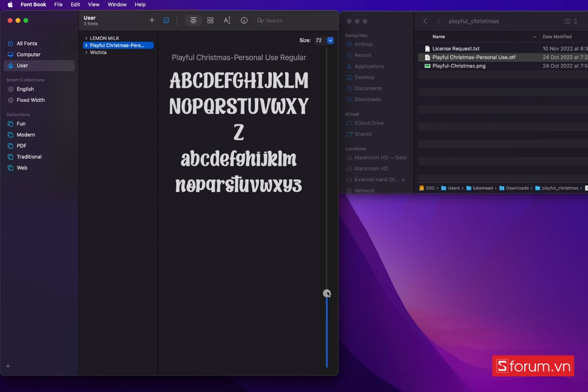The width and height of the screenshot is (588, 392).
Task: Add new collection via bottom plus button
Action: (8, 366)
